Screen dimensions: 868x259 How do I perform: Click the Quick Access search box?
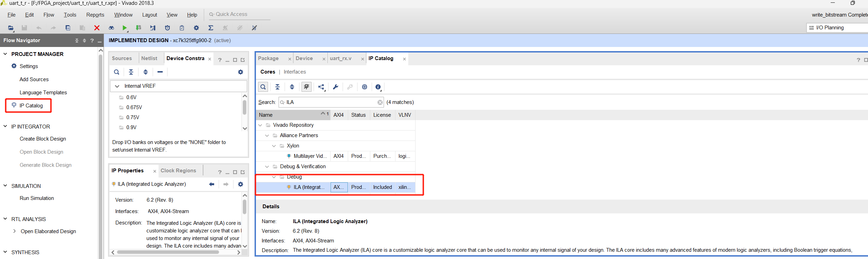pos(239,15)
